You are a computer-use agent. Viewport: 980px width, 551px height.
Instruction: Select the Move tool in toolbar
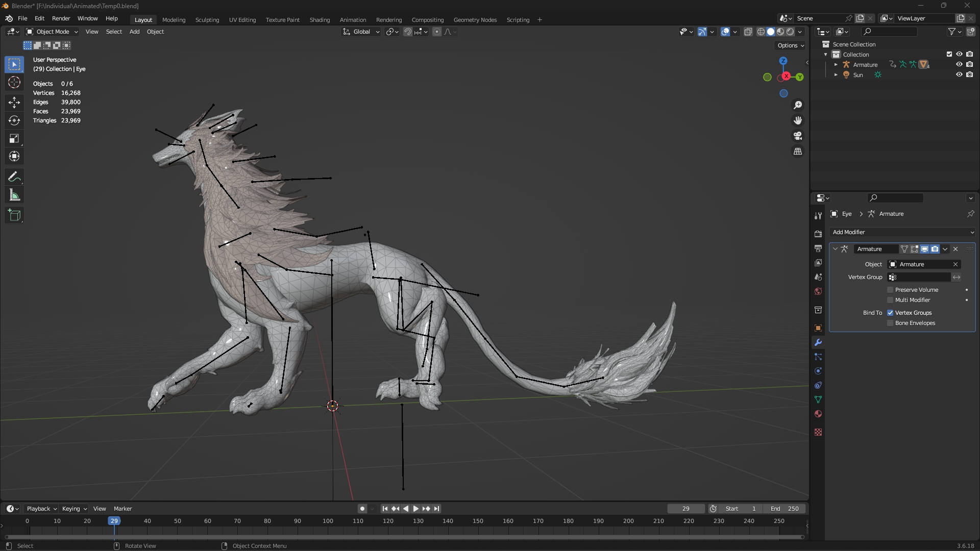pyautogui.click(x=14, y=102)
